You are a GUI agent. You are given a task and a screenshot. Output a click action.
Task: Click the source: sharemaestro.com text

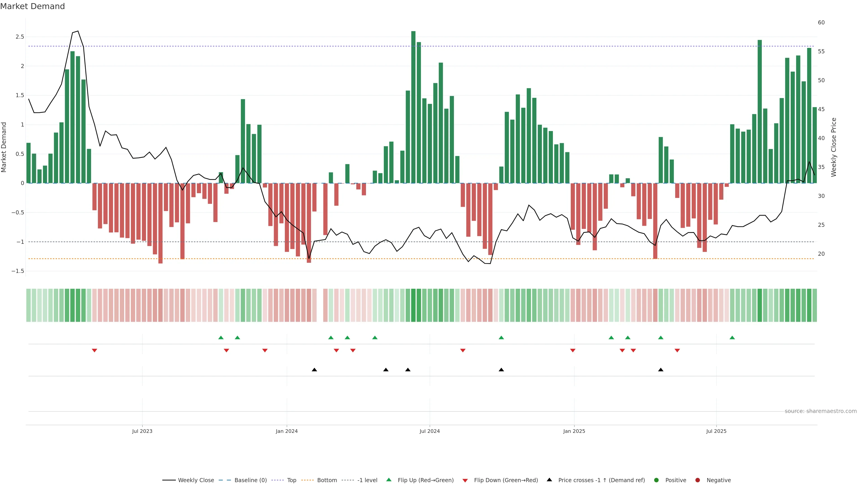click(x=821, y=411)
